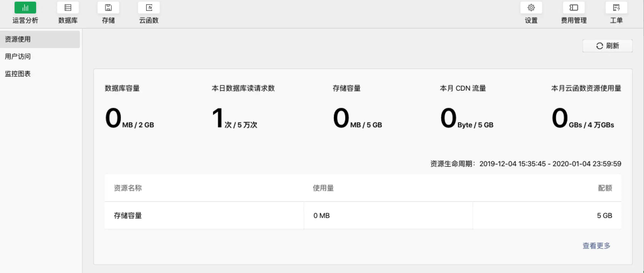
Task: Click the 资源生命周期 date range text
Action: tap(526, 164)
